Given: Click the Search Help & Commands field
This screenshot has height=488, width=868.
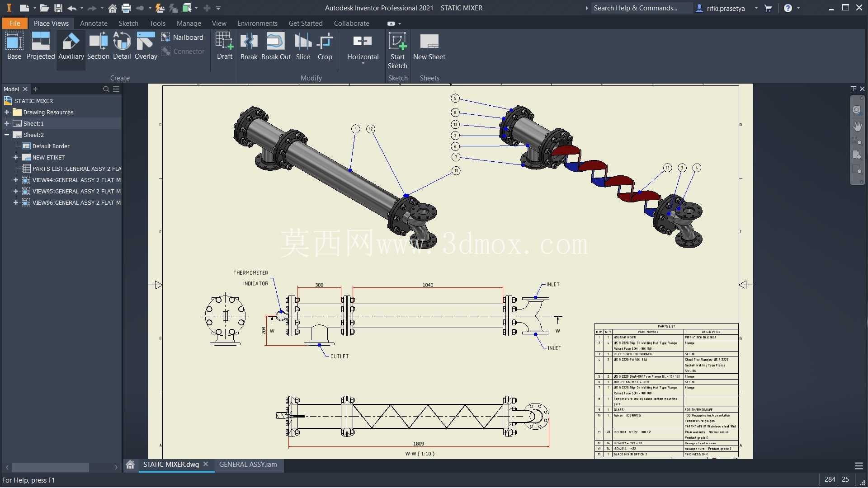Looking at the screenshot, I should [641, 8].
